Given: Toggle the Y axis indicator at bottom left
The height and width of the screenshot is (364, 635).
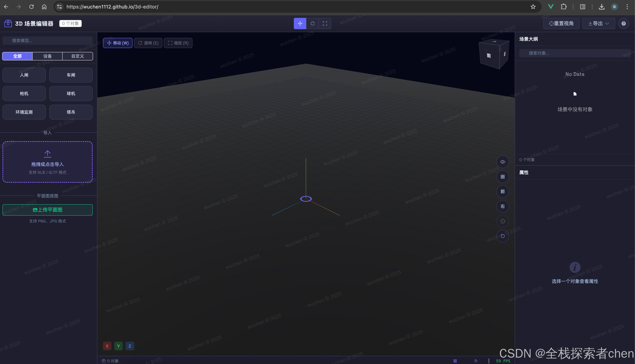Looking at the screenshot, I should [118, 346].
